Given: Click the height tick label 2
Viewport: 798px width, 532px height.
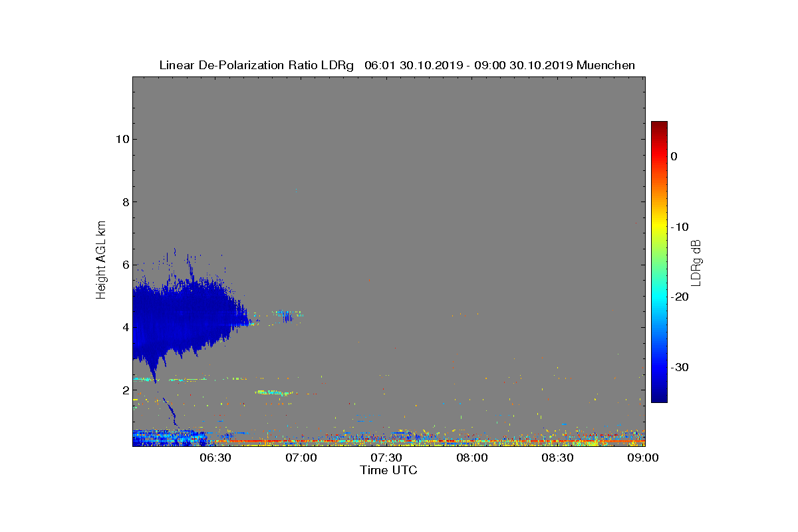Looking at the screenshot, I should (x=124, y=390).
